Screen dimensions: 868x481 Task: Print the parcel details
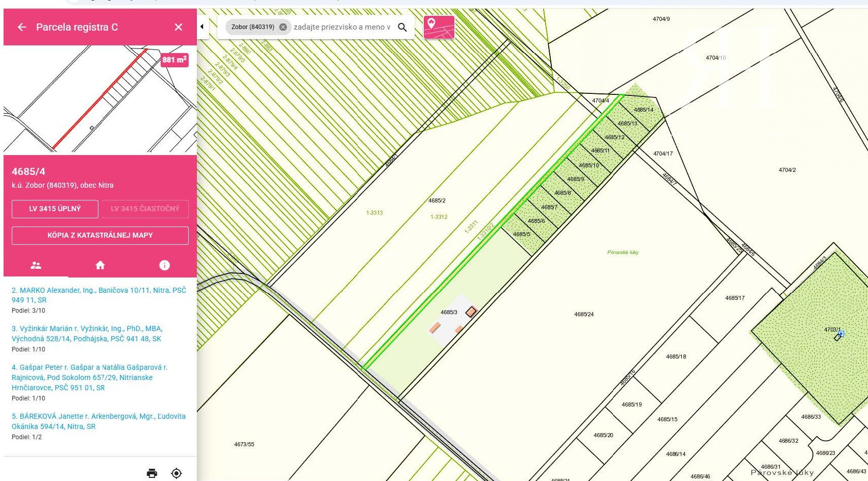152,473
